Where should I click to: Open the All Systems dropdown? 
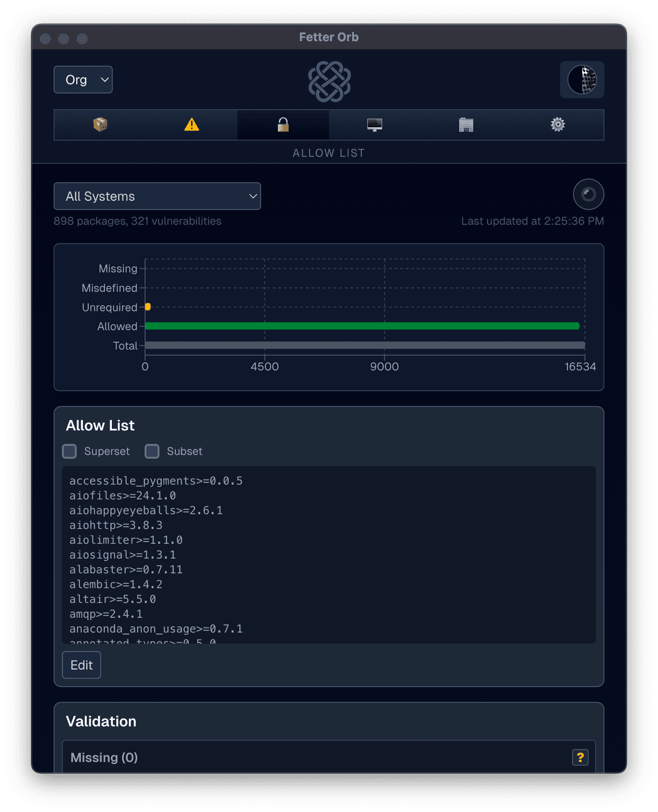click(157, 196)
